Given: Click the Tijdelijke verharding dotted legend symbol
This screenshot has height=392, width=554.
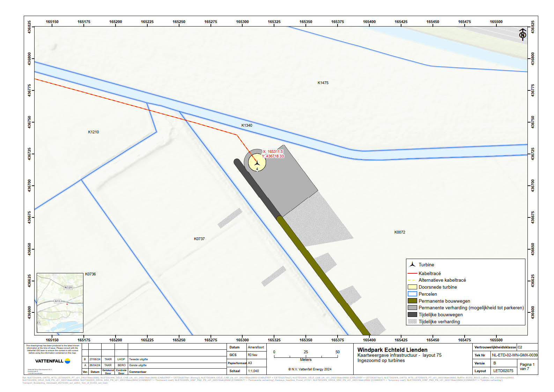Looking at the screenshot, I should click(x=412, y=321).
